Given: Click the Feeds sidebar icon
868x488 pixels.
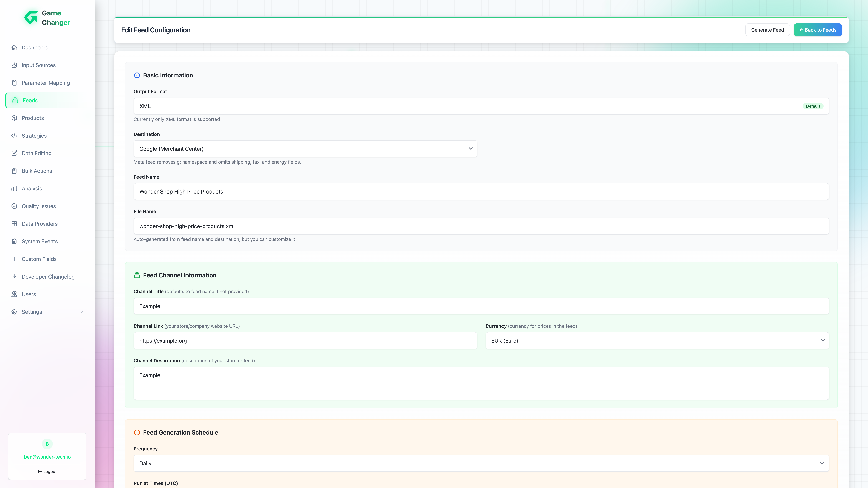Looking at the screenshot, I should coord(15,100).
